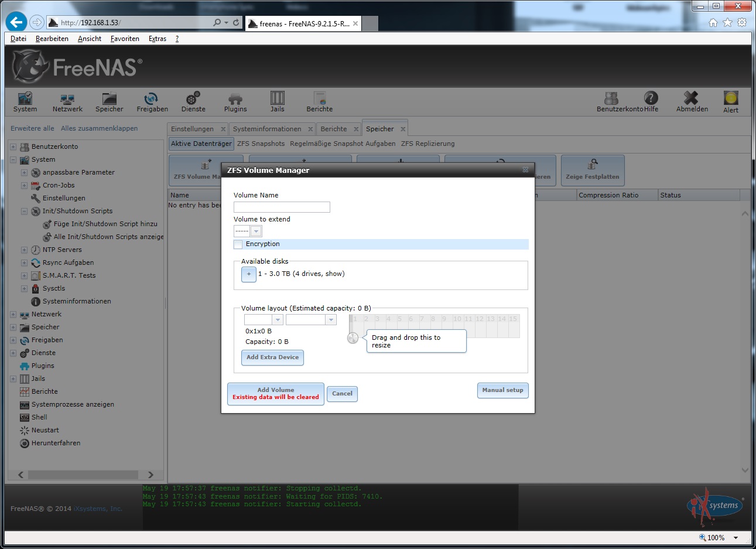The image size is (756, 549).
Task: Click the Abmelden logout icon
Action: coord(692,102)
